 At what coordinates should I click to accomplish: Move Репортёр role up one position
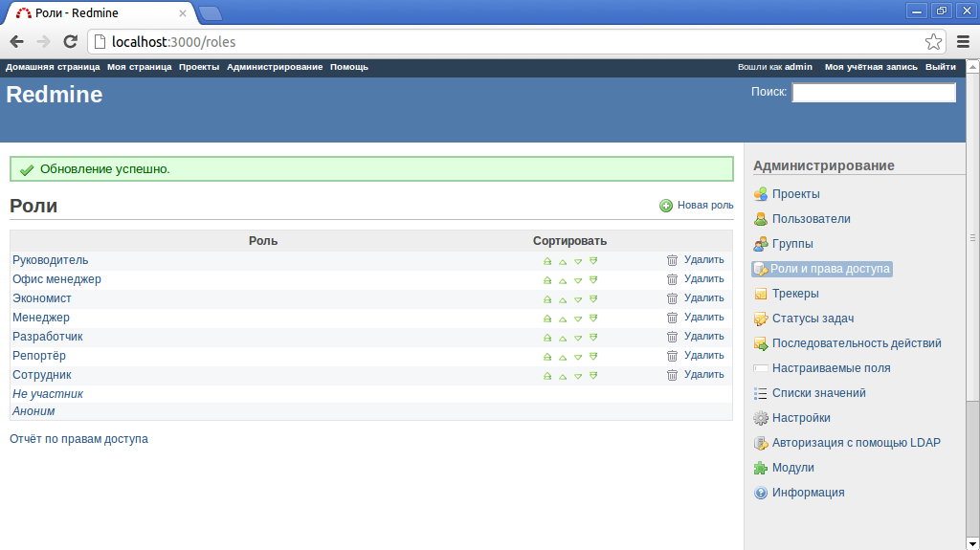pyautogui.click(x=563, y=357)
